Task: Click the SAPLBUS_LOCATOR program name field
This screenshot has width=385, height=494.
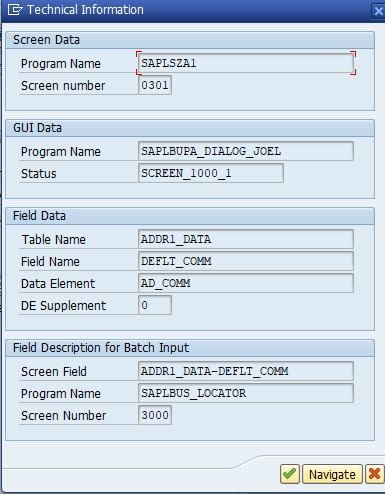Action: [x=246, y=393]
